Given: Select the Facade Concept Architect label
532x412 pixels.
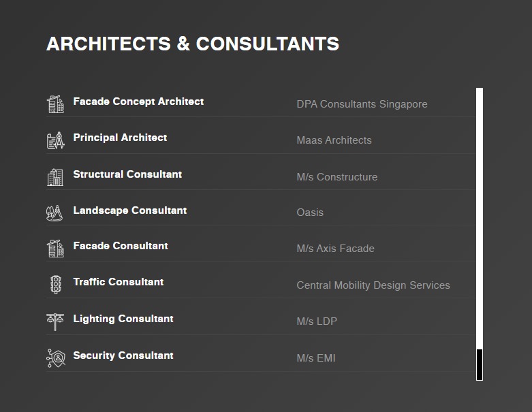Looking at the screenshot, I should [x=138, y=101].
